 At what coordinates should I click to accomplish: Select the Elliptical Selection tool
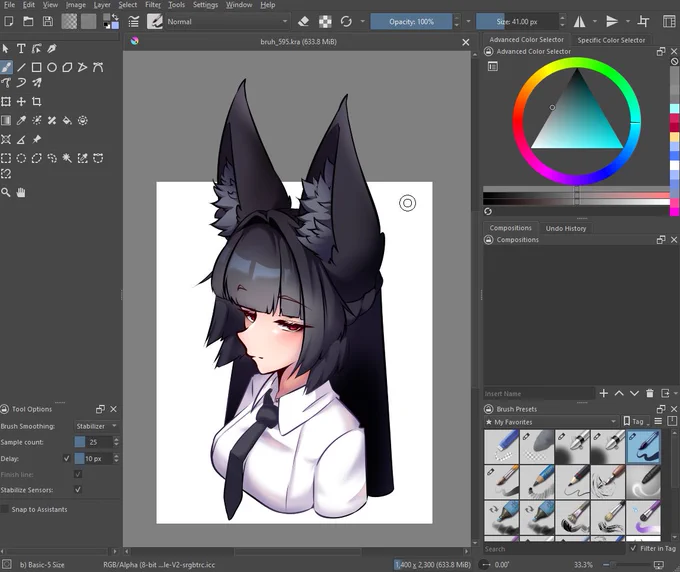pos(21,158)
